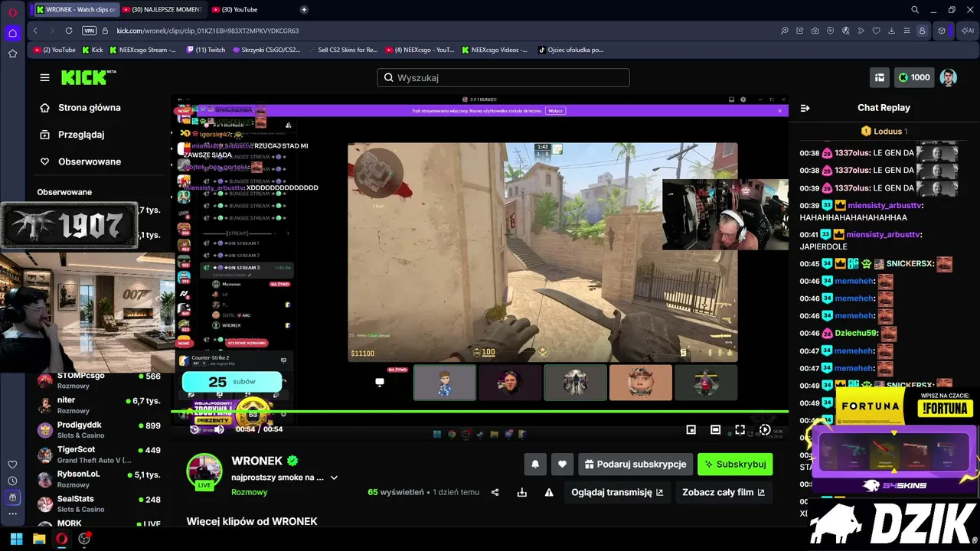Open Opera sidebar three-dots more menu
Screen dimensions: 980x551
pos(12,514)
